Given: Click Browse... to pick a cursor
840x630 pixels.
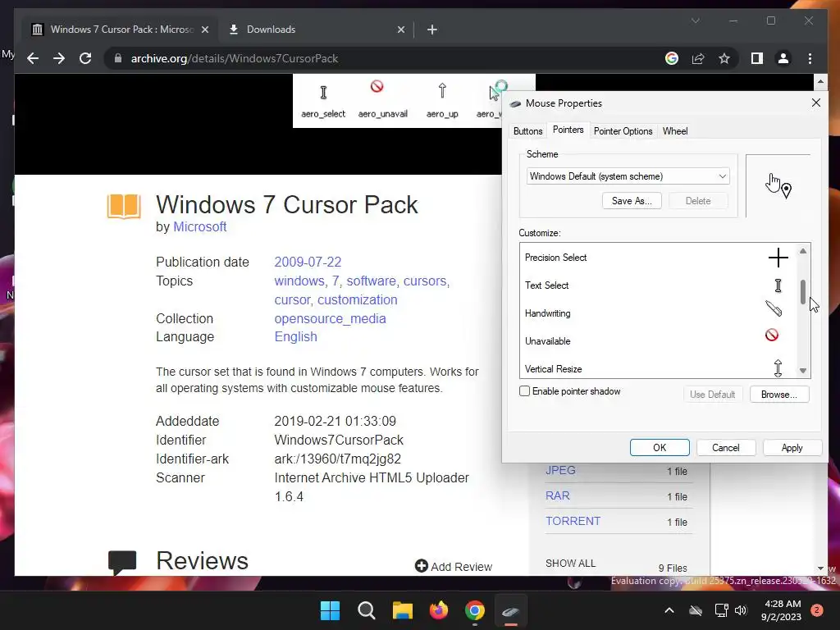Looking at the screenshot, I should click(779, 395).
